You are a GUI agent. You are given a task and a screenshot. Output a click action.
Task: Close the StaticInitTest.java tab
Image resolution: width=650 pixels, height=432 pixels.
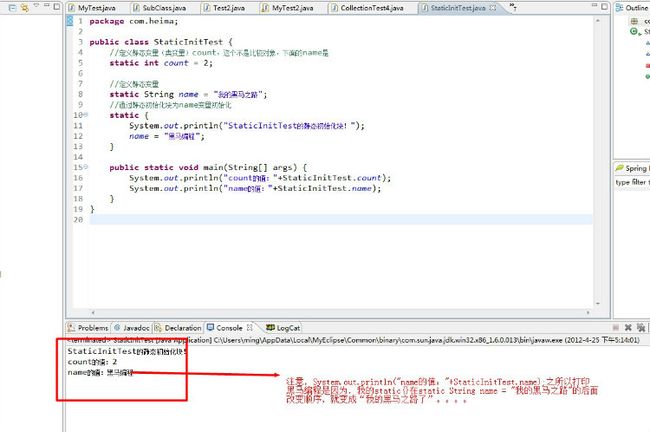click(492, 8)
